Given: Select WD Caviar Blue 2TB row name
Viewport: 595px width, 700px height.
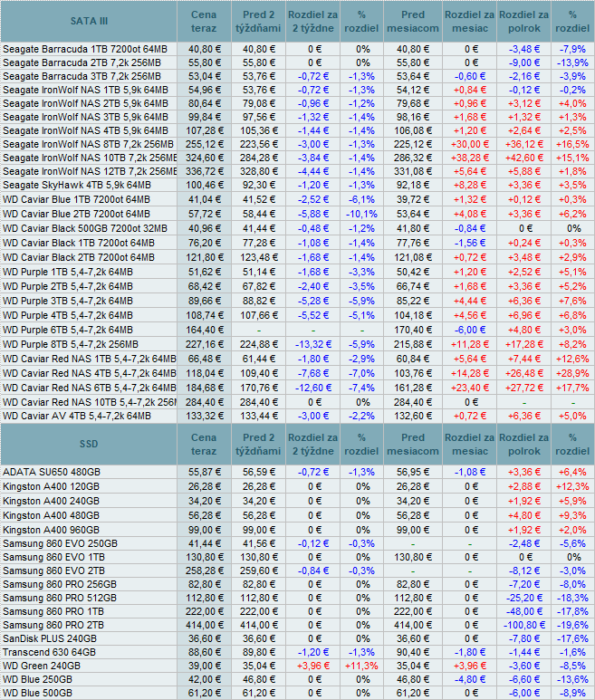Looking at the screenshot, I should tap(76, 214).
